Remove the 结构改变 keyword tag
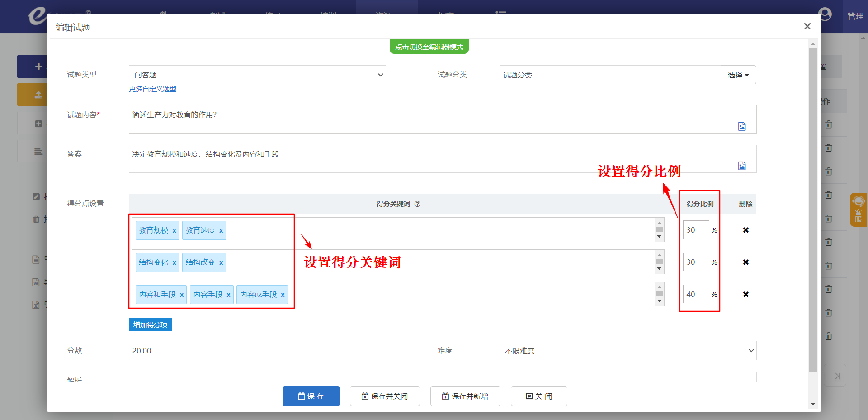The image size is (868, 420). 221,263
